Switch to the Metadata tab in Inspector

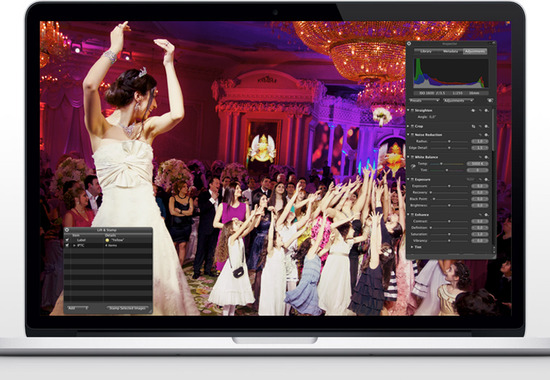point(450,51)
